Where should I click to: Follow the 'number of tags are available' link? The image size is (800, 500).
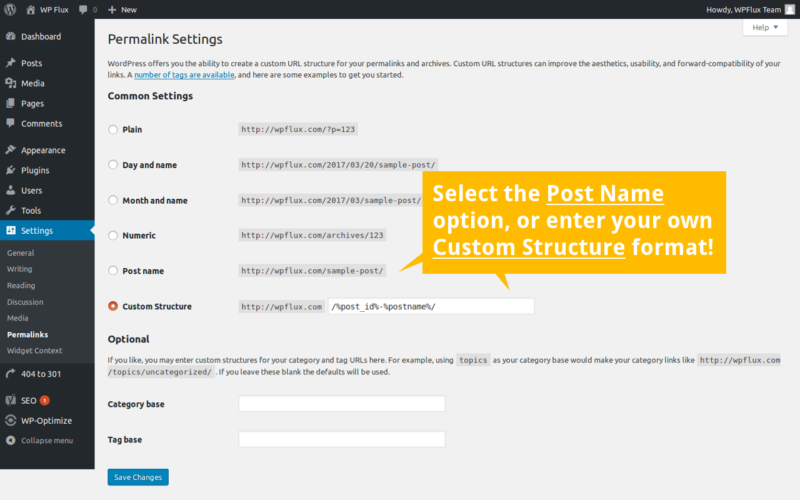[x=184, y=74]
